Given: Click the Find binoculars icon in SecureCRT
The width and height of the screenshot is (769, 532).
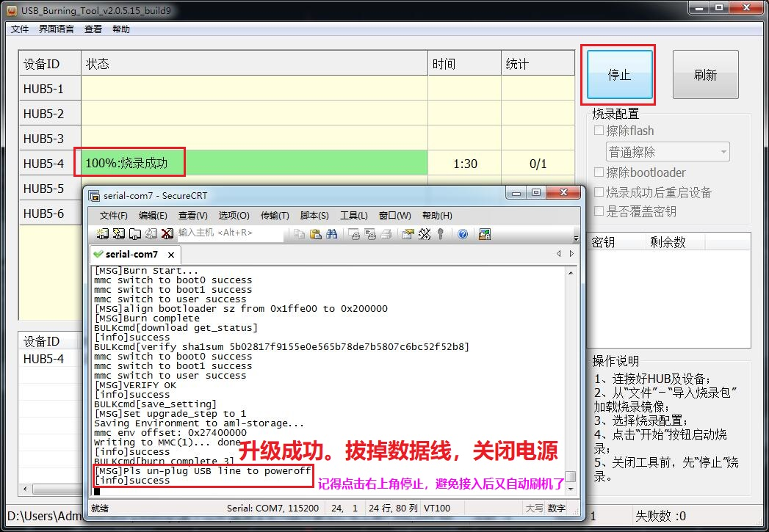Looking at the screenshot, I should (x=331, y=234).
